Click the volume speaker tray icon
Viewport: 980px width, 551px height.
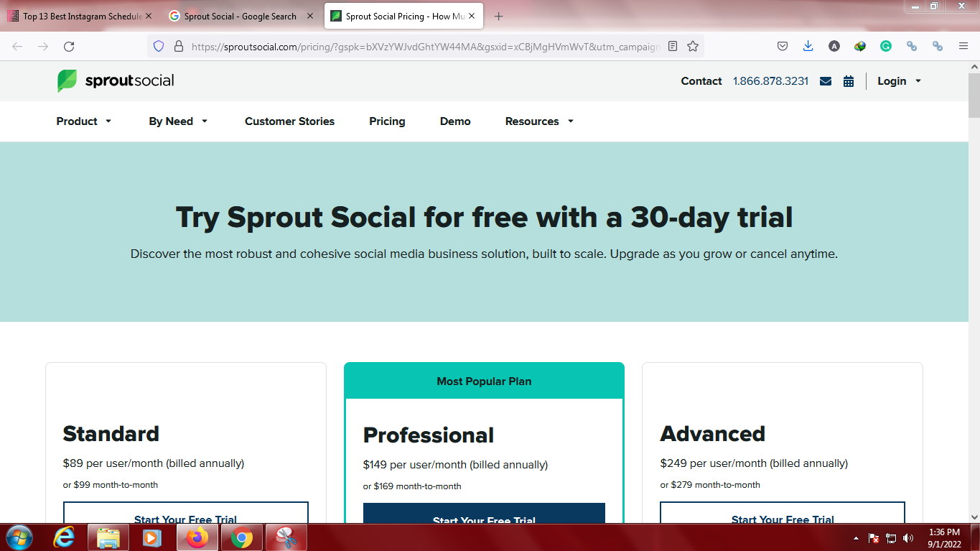[908, 538]
